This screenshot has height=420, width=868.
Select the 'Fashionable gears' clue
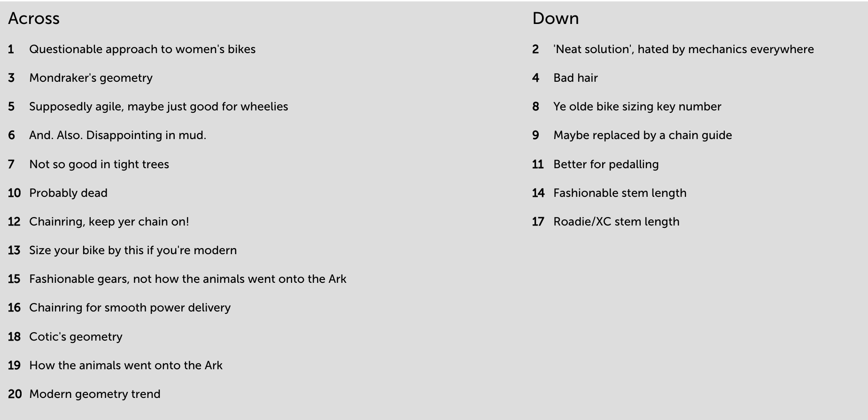187,279
